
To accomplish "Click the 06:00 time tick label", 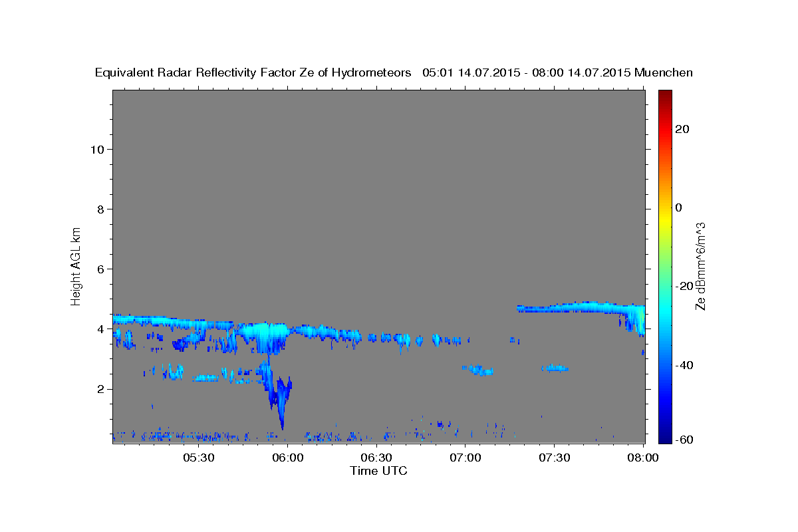I will point(288,458).
